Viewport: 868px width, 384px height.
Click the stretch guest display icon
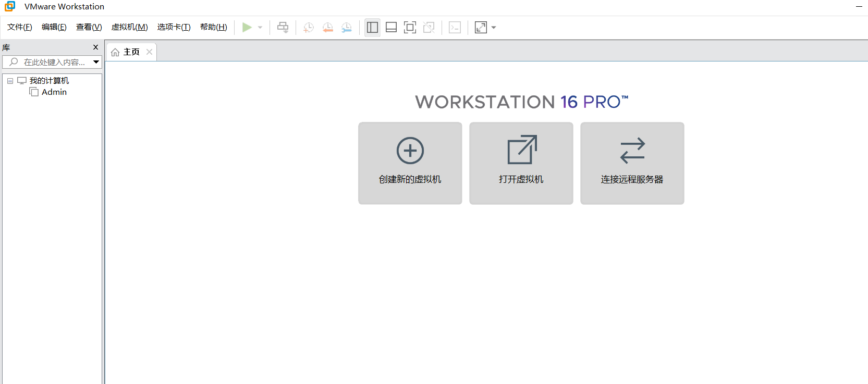point(481,28)
